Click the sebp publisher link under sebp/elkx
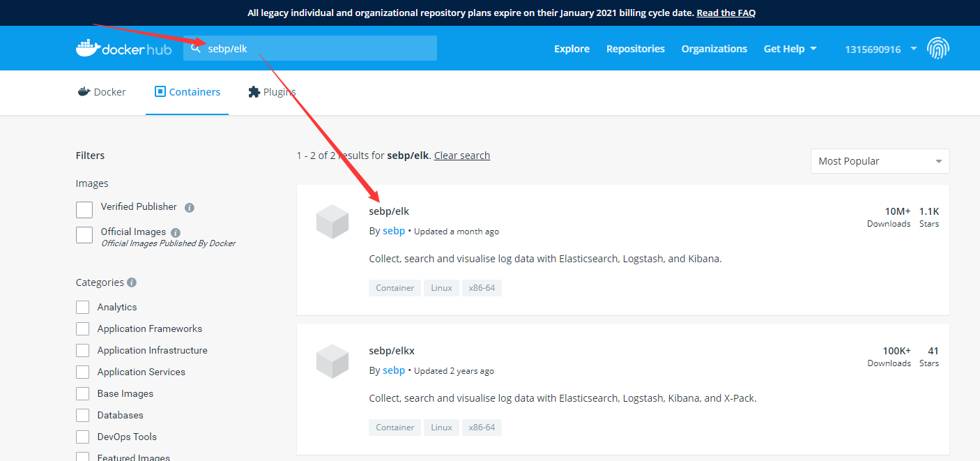The height and width of the screenshot is (461, 980). [x=394, y=370]
